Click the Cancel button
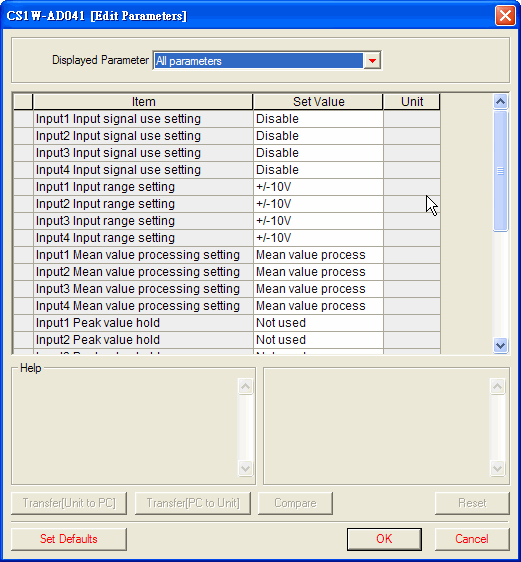 (472, 539)
